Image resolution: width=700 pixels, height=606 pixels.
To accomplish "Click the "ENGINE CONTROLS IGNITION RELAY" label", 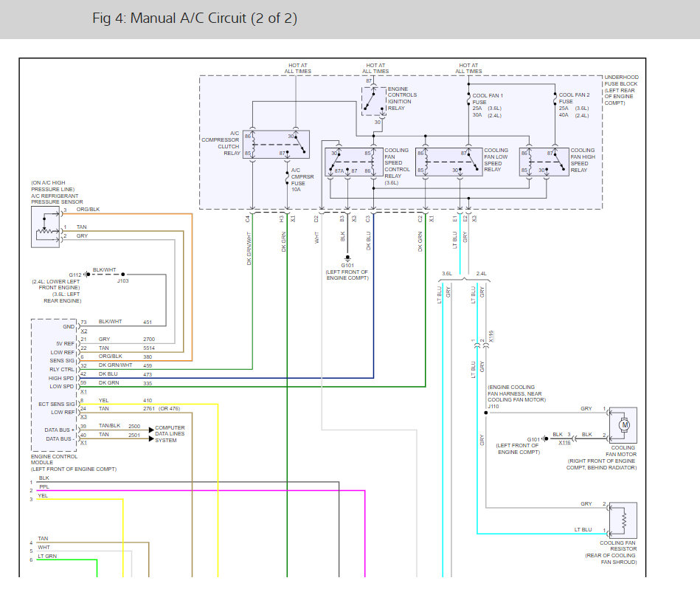I will [x=402, y=99].
